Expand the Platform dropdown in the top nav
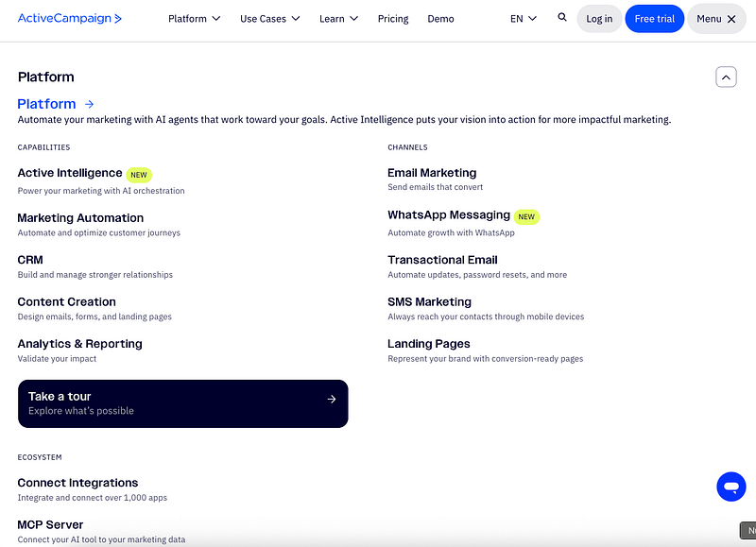Screen dimensions: 756x547 coord(194,19)
